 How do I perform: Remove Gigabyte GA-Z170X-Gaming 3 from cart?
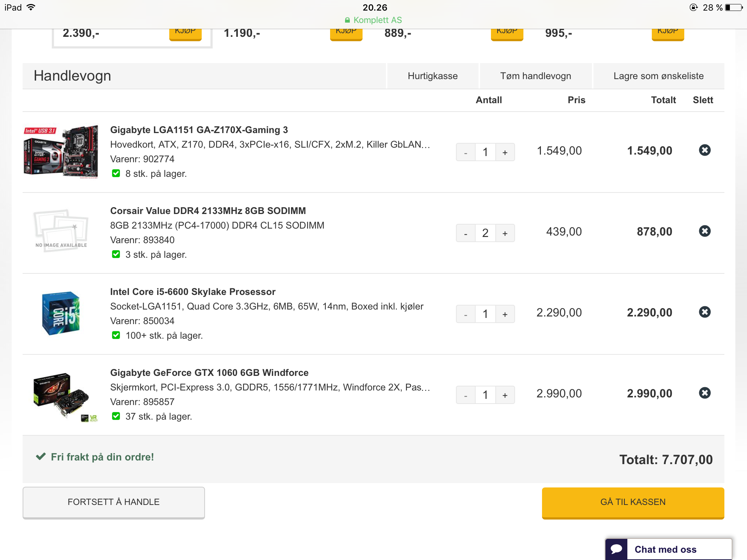coord(705,150)
